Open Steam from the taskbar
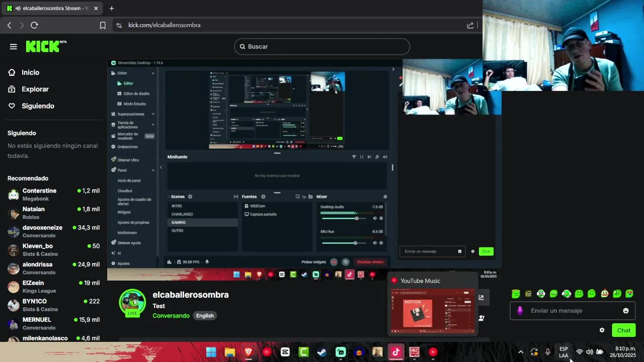Screen dimensions: 644x362 322,352
